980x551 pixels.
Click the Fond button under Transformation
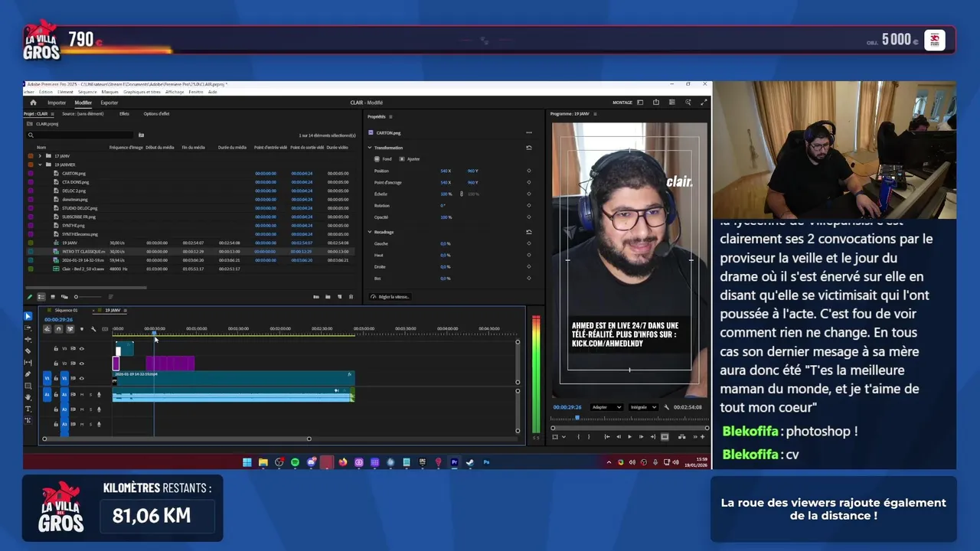pos(383,159)
